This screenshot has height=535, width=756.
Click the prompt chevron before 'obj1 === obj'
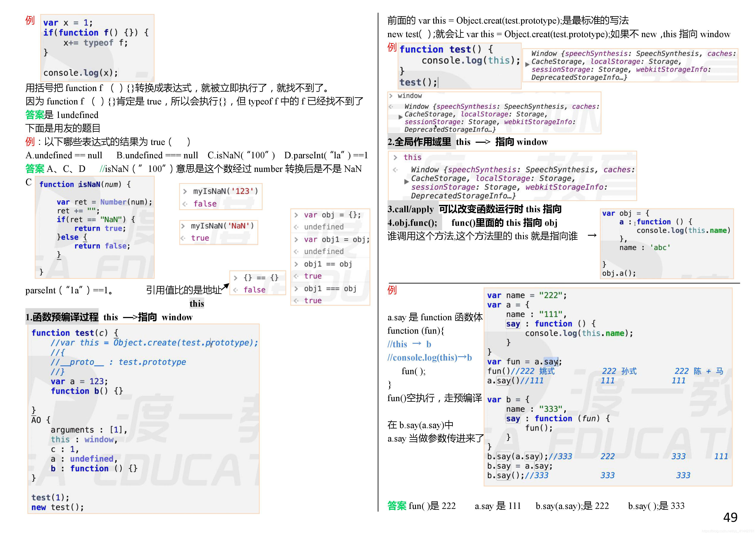point(296,289)
